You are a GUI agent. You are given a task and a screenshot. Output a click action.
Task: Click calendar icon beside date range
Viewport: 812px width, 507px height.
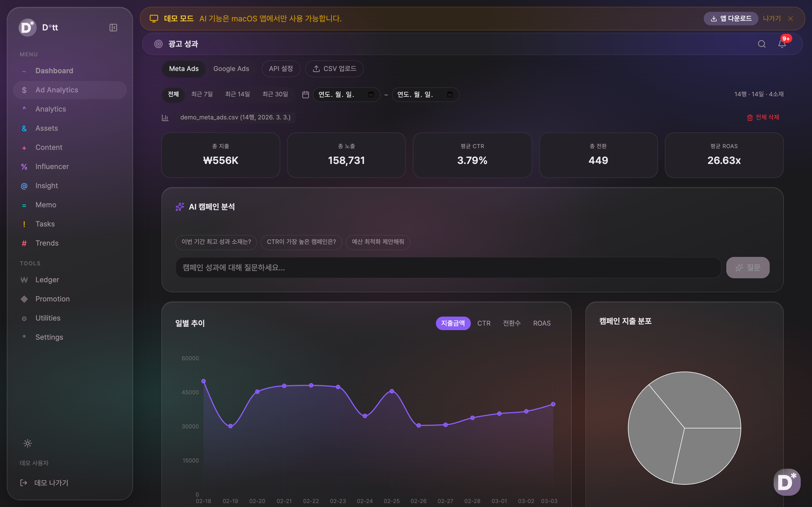pyautogui.click(x=305, y=95)
